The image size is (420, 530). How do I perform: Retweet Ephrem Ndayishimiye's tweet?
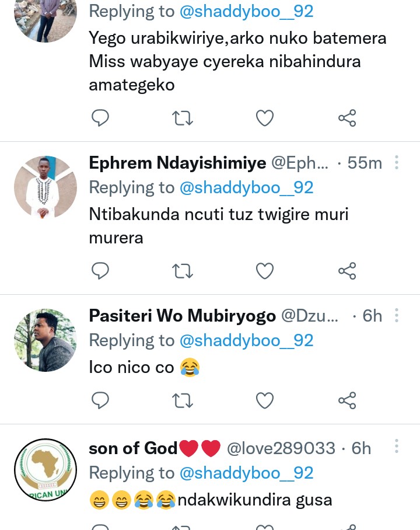pyautogui.click(x=183, y=271)
